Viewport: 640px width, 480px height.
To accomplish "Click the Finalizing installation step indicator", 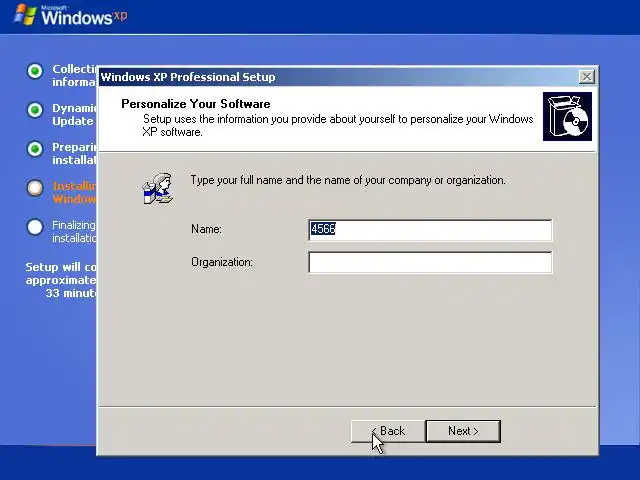I will pos(35,227).
